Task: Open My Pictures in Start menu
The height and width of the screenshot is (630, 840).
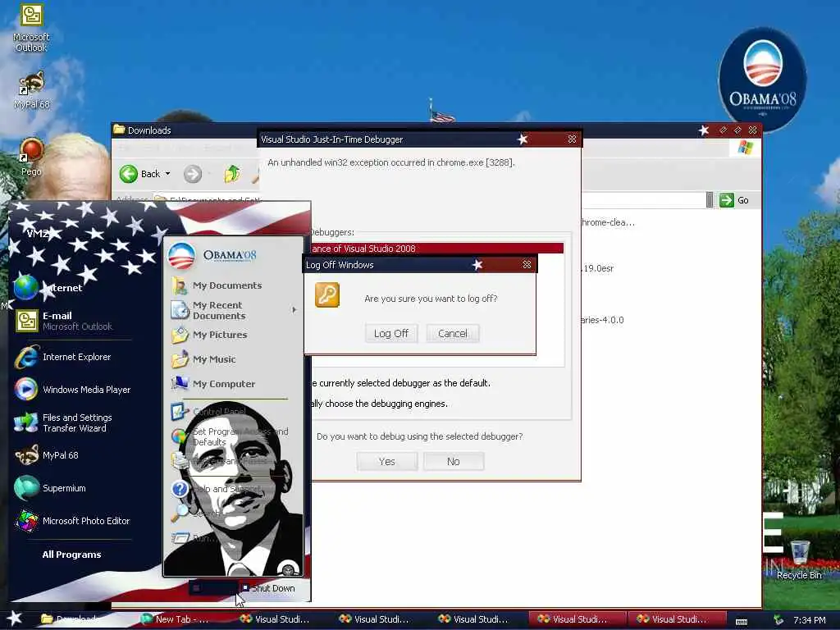Action: tap(209, 335)
